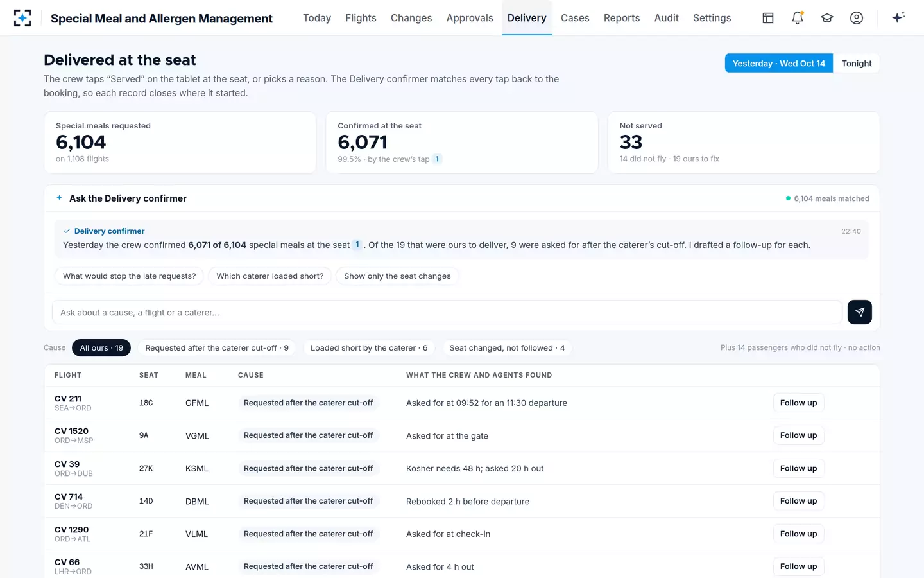Viewport: 924px width, 578px height.
Task: Choose suggestion 'Which caterer loaded short?'
Action: (270, 276)
